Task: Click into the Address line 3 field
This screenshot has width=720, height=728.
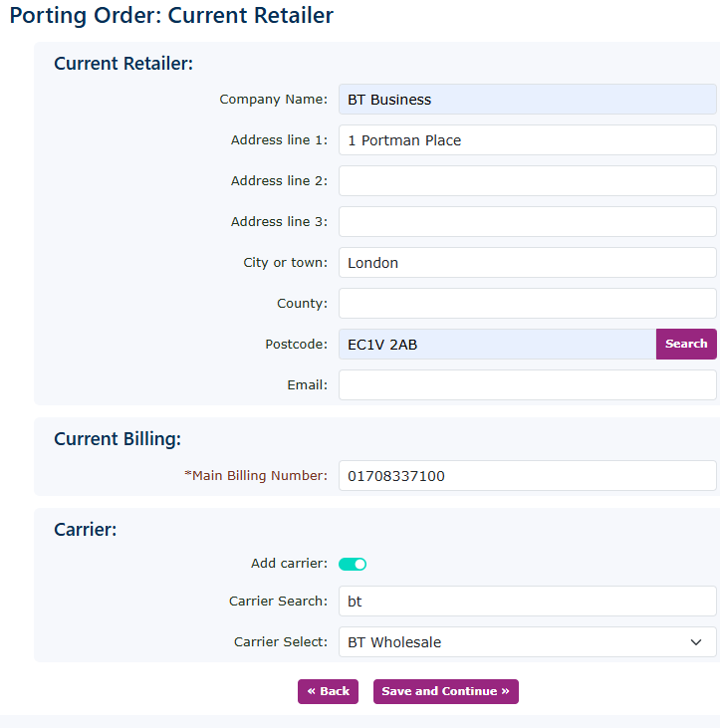Action: pos(527,222)
